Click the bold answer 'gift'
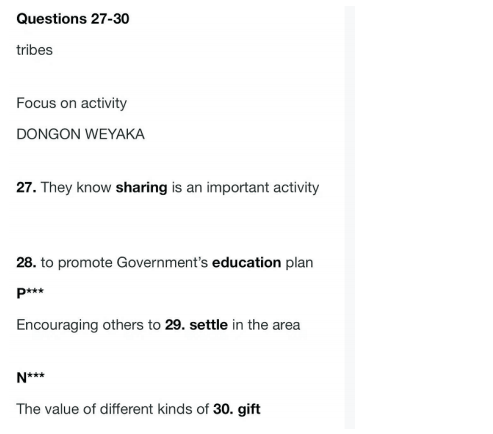 tap(249, 409)
